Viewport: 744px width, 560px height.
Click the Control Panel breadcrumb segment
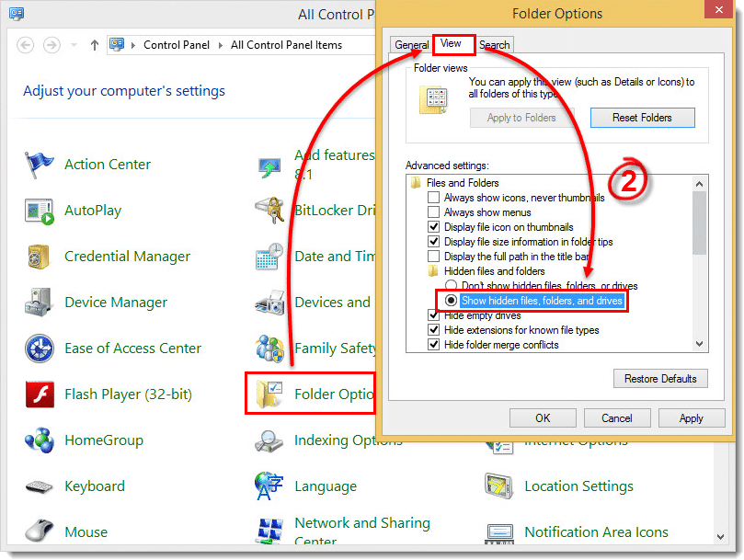pos(177,46)
